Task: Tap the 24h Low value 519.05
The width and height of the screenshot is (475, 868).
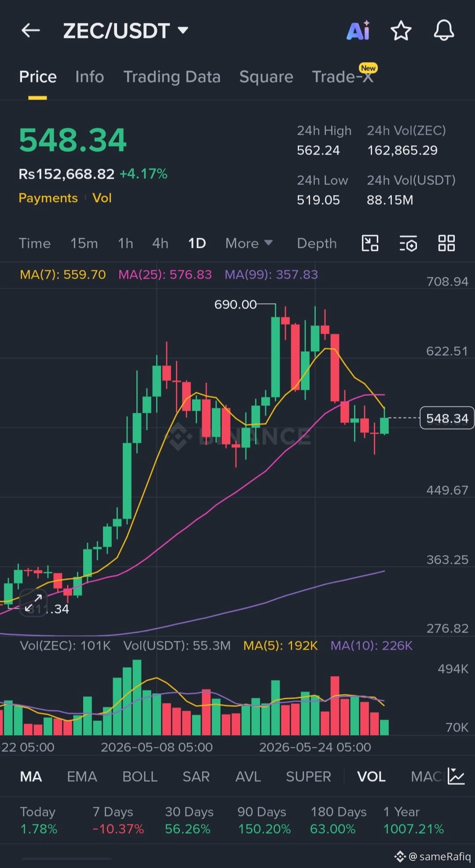Action: pyautogui.click(x=318, y=200)
